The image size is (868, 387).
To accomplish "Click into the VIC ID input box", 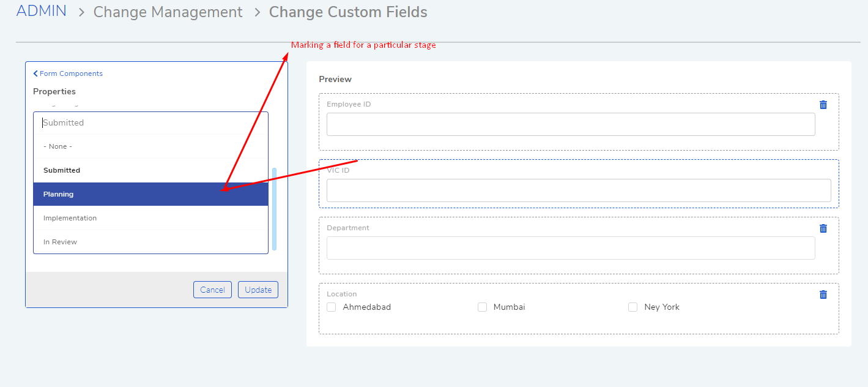I will (x=579, y=190).
